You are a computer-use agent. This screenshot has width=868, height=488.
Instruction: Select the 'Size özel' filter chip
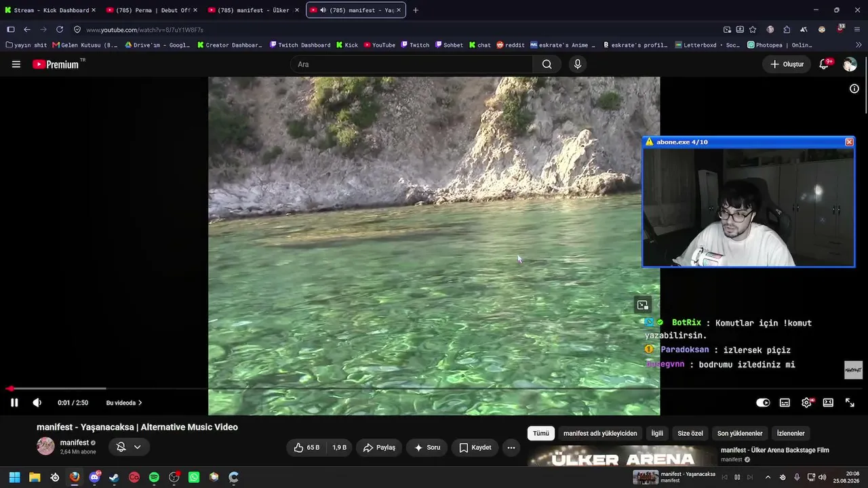click(x=690, y=433)
